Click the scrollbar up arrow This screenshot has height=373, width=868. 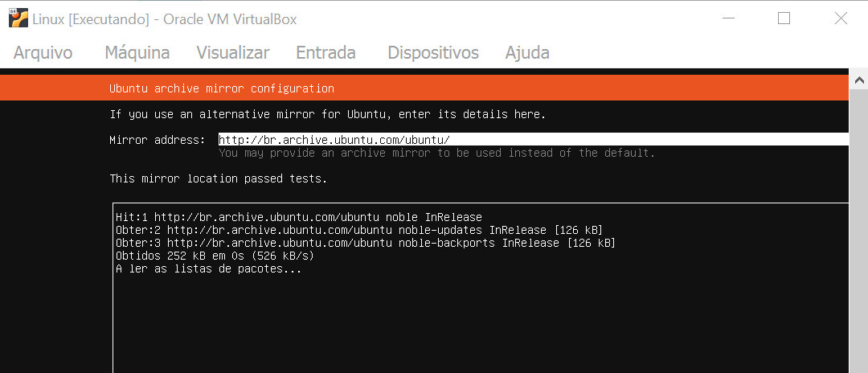(x=859, y=81)
